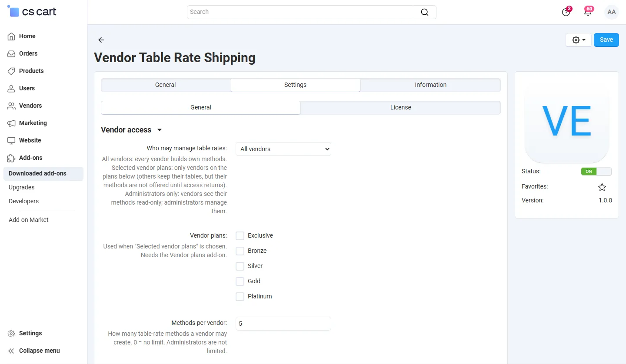Click the Vendors people icon
The width and height of the screenshot is (626, 364).
point(12,106)
